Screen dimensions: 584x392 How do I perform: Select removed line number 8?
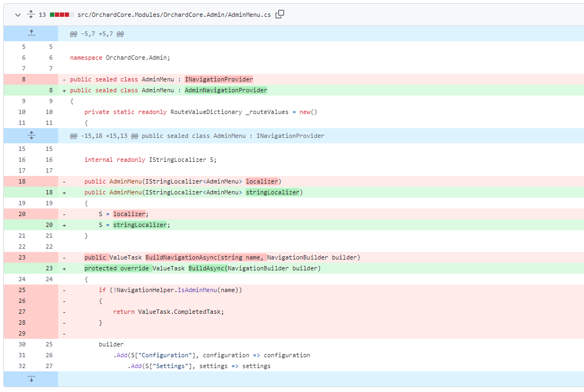click(x=23, y=79)
